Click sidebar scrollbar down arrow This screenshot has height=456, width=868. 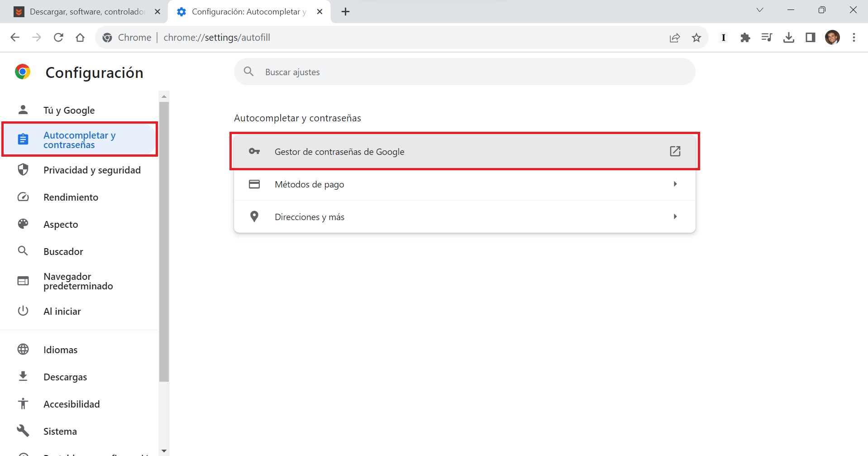tap(164, 451)
